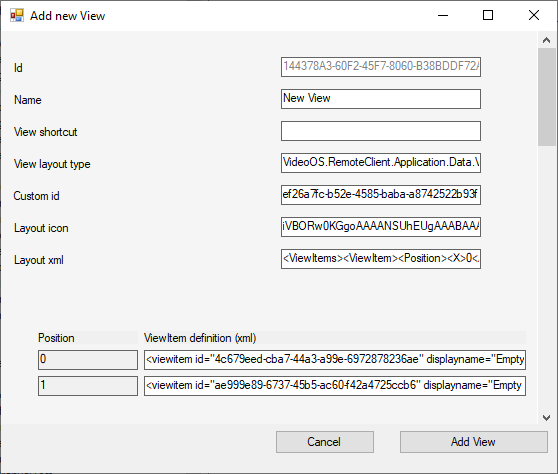Edit the Layout icon base64 field
The image size is (558, 474).
(381, 227)
